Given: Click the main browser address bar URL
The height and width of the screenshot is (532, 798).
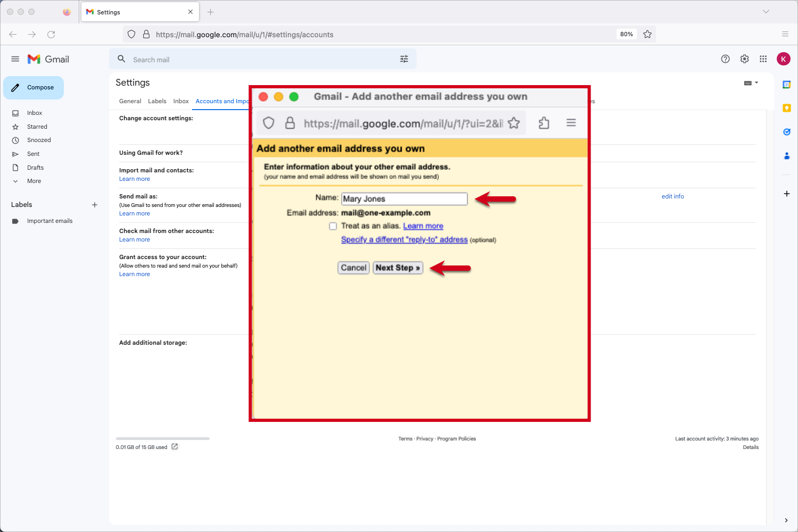Looking at the screenshot, I should (x=245, y=35).
